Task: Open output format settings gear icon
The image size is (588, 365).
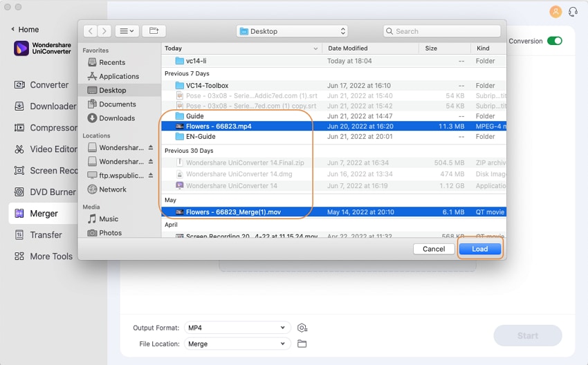Action: 302,328
